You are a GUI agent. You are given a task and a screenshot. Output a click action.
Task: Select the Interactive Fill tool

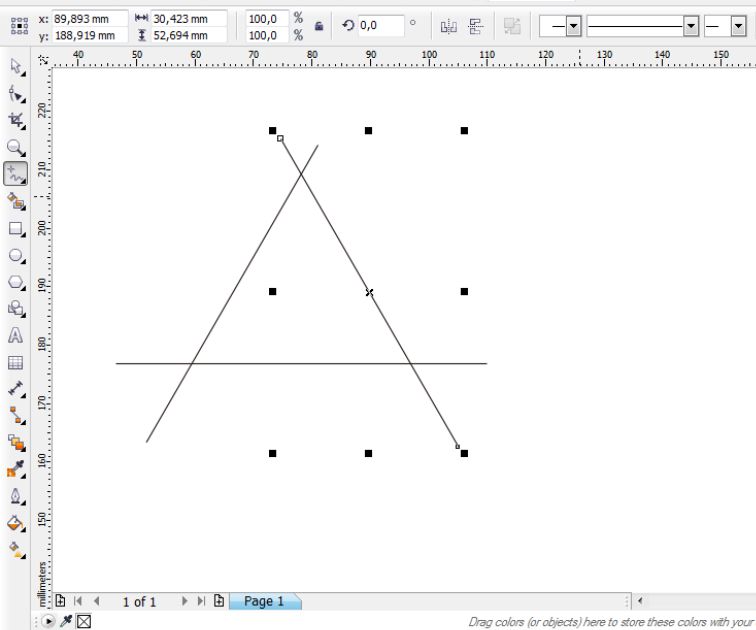tap(16, 550)
